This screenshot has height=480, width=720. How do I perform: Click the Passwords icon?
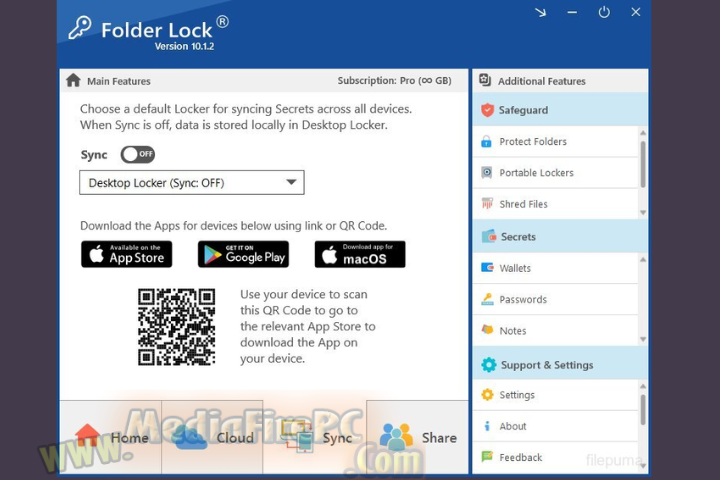(x=487, y=299)
